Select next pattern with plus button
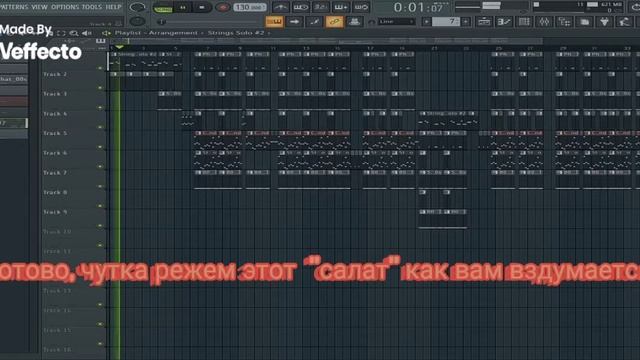The width and height of the screenshot is (640, 360). coord(466,22)
